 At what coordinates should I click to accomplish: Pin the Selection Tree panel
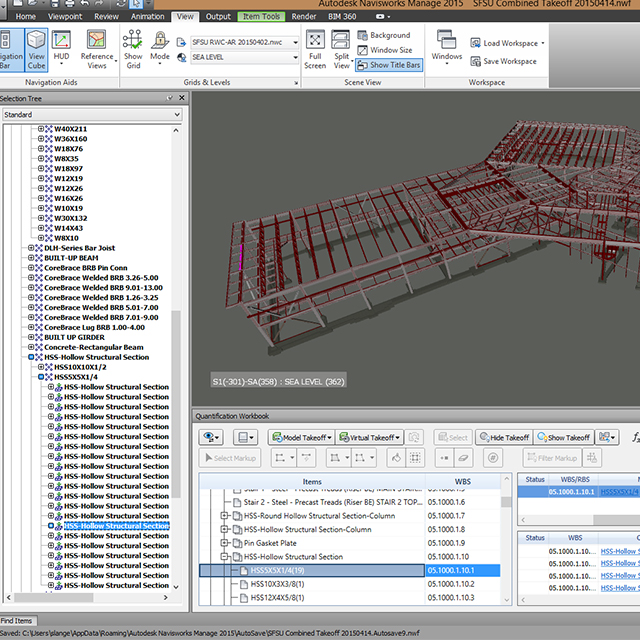point(169,98)
